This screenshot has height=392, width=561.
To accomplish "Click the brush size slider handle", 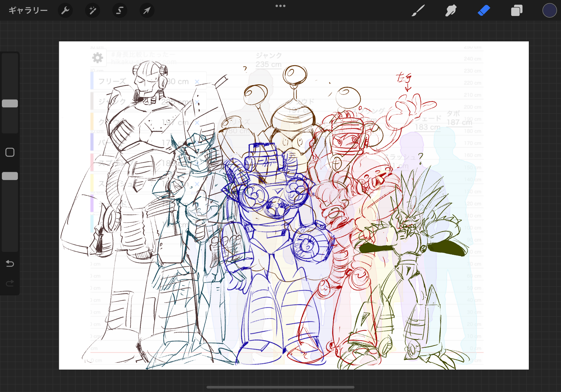I will click(10, 103).
